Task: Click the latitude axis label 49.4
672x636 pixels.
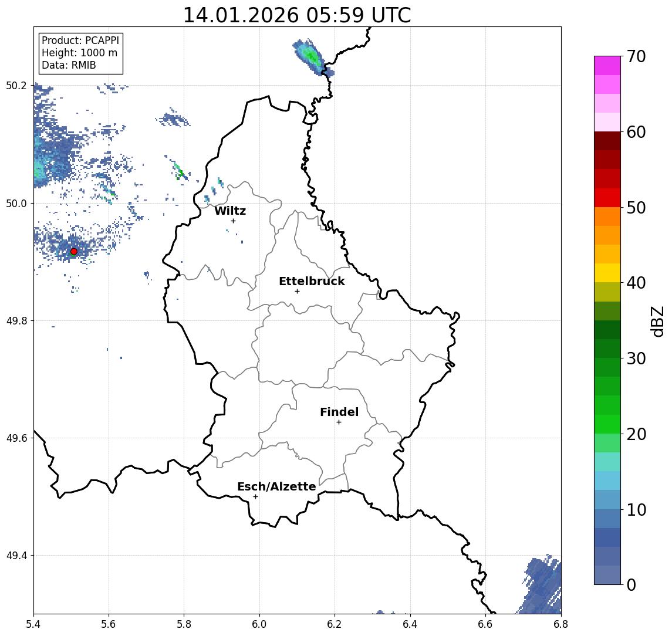Action: (x=16, y=556)
